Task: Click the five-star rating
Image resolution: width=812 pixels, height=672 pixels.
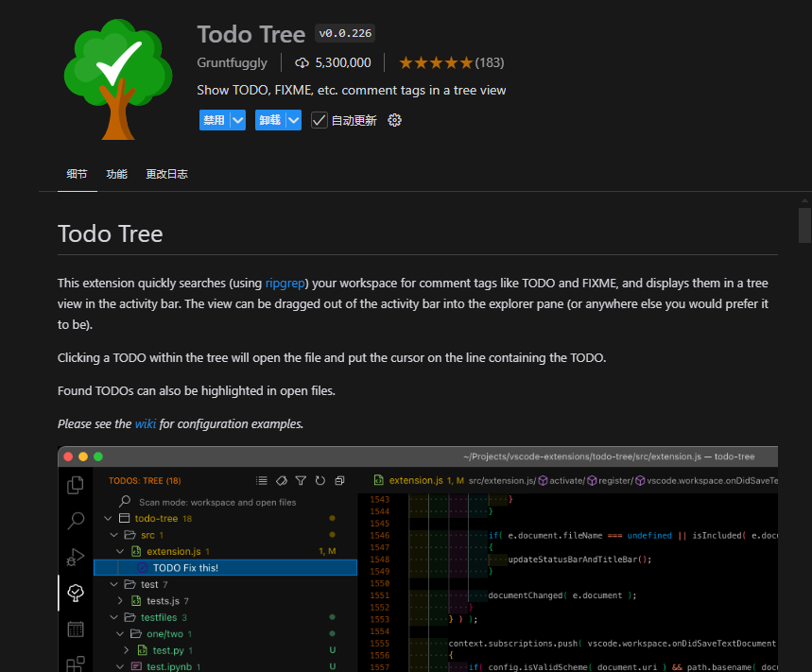Action: 436,62
